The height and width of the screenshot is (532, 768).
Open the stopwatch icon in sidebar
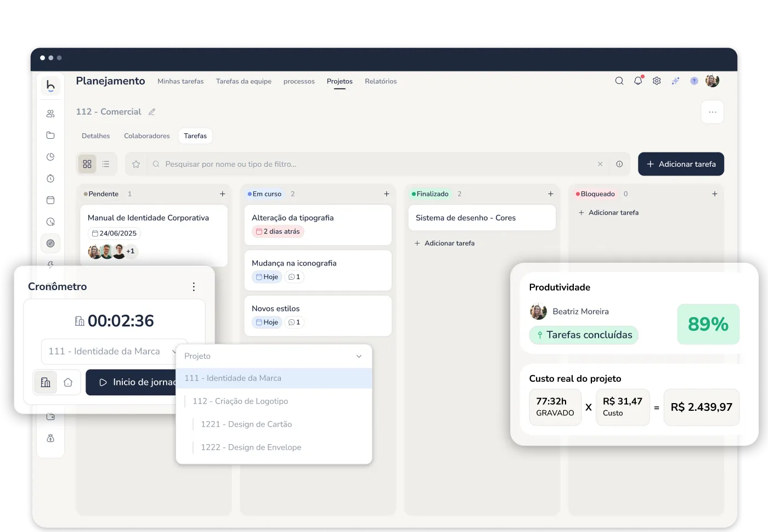coord(50,178)
